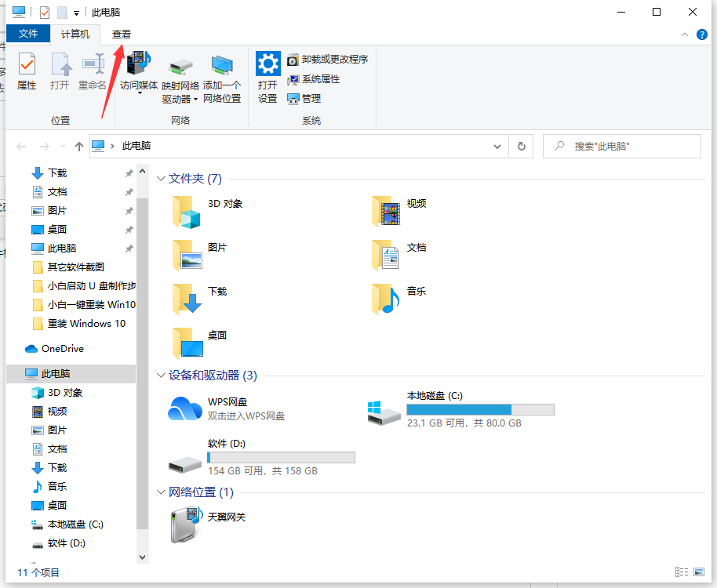Click the C: drive capacity bar
This screenshot has width=717, height=588.
tap(480, 409)
